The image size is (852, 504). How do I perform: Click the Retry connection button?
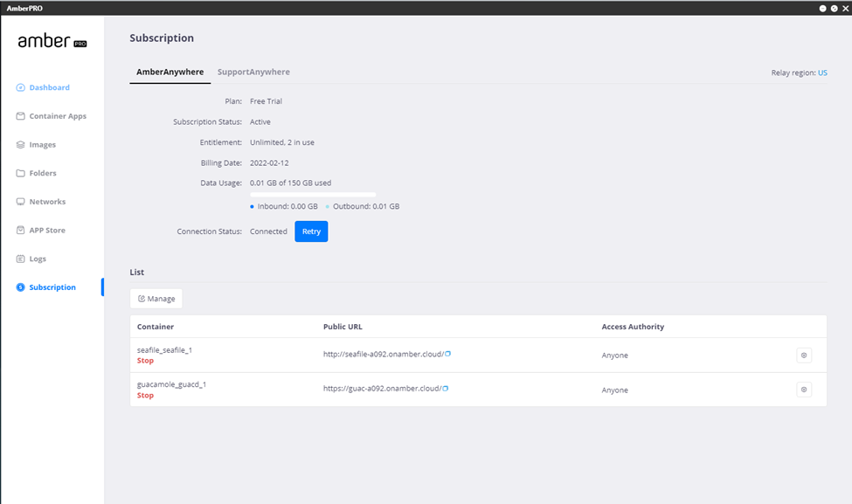coord(311,231)
